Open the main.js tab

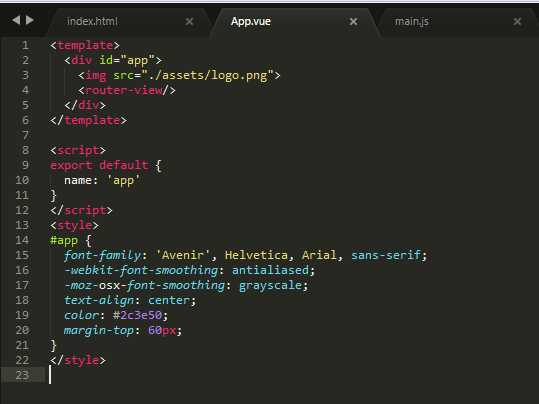click(x=411, y=21)
